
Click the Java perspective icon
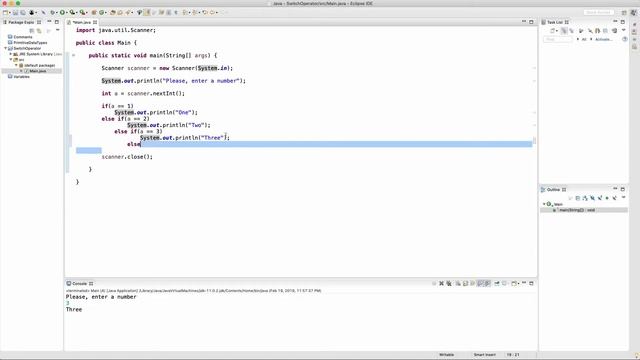[634, 13]
